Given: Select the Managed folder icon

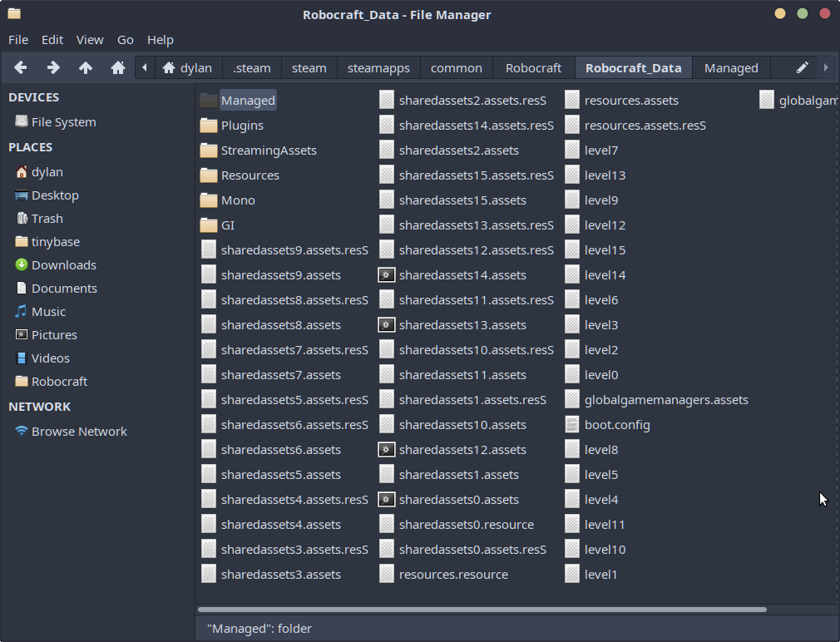Looking at the screenshot, I should click(209, 101).
